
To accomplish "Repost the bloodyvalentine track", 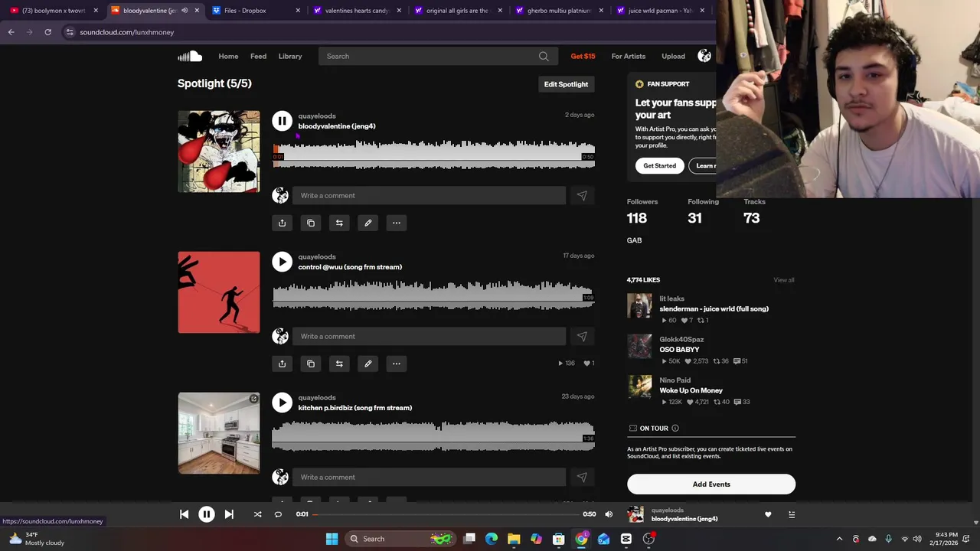I will click(x=339, y=223).
